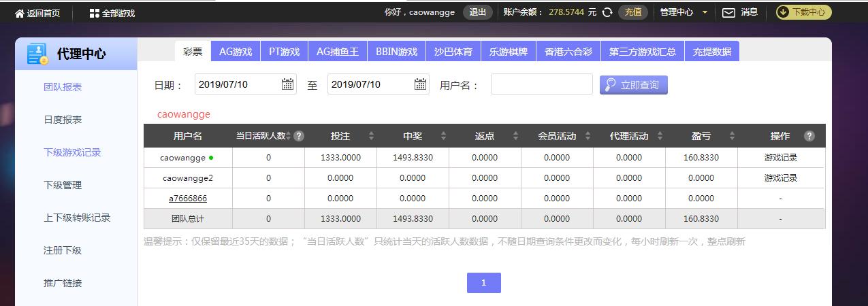The width and height of the screenshot is (868, 306).
Task: Click the 充值 recharge button
Action: [633, 12]
